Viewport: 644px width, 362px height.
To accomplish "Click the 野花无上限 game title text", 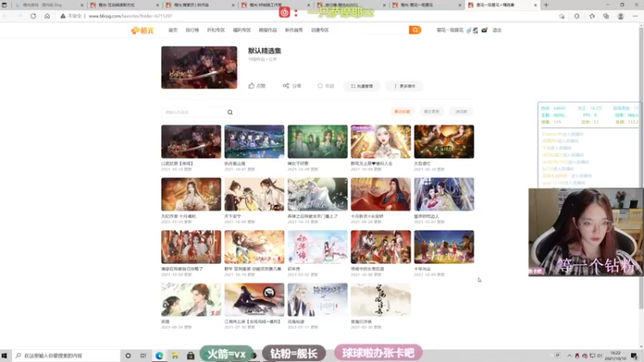I will pos(371,163).
